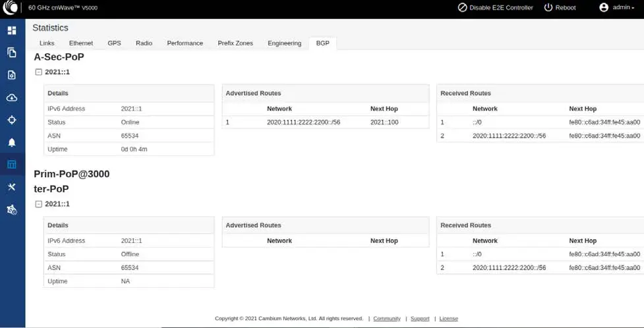Switch to the Radio tab

[x=144, y=43]
